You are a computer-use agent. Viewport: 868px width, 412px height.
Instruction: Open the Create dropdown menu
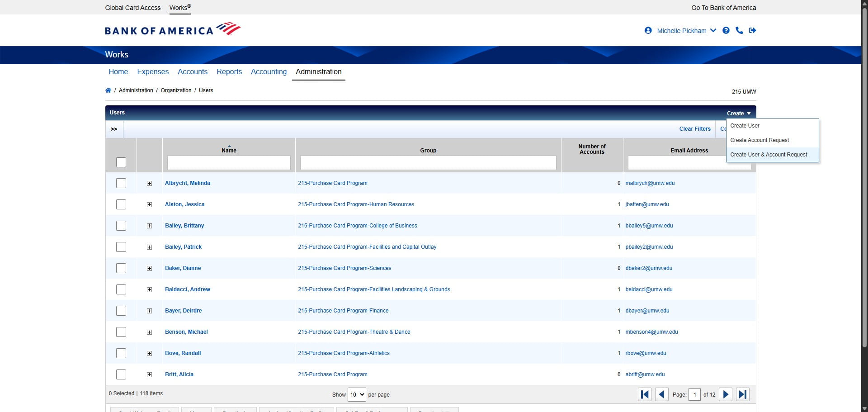pos(738,113)
